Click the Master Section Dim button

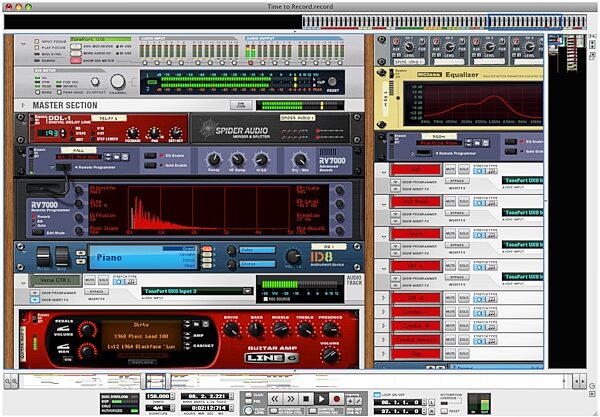coord(241,105)
